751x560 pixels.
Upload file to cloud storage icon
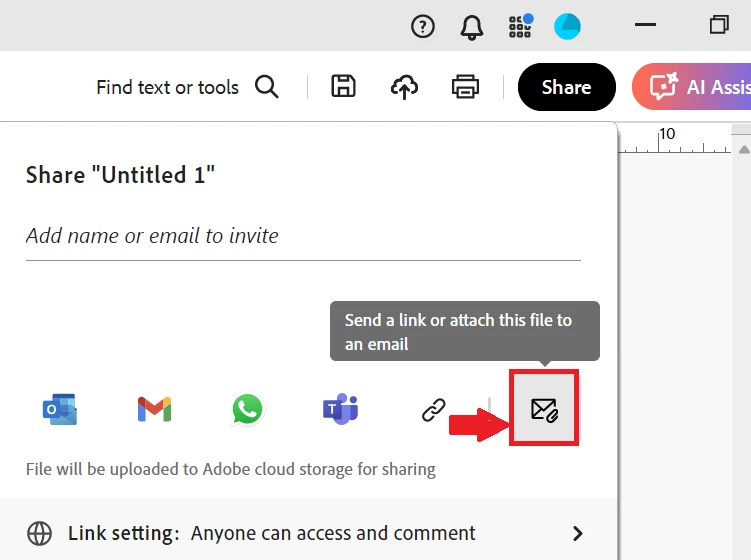click(405, 87)
